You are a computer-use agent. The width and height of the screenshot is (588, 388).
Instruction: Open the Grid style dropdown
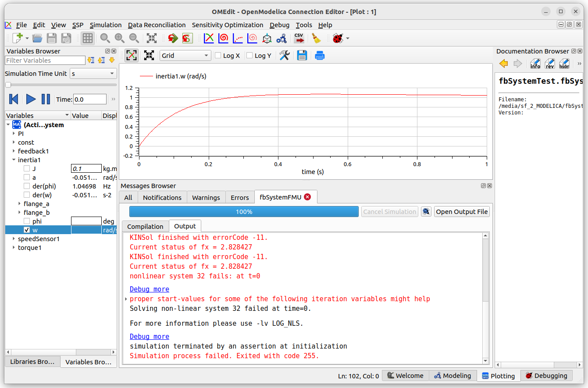[185, 55]
